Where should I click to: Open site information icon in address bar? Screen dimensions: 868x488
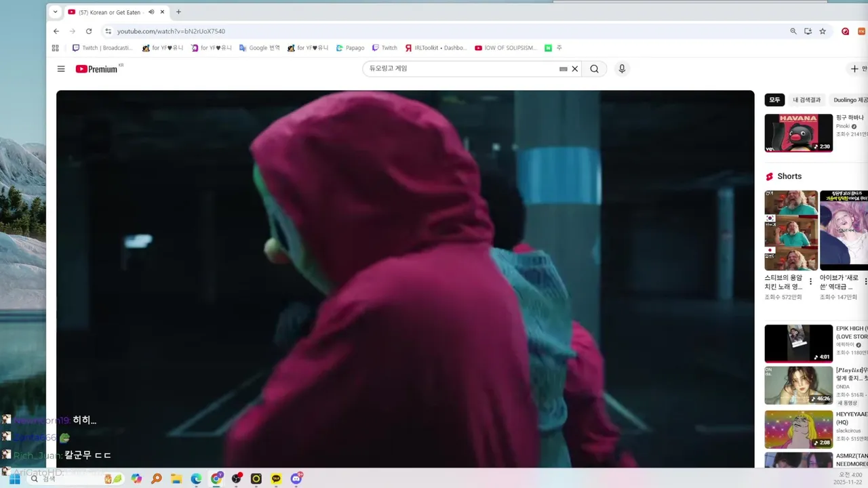click(108, 31)
